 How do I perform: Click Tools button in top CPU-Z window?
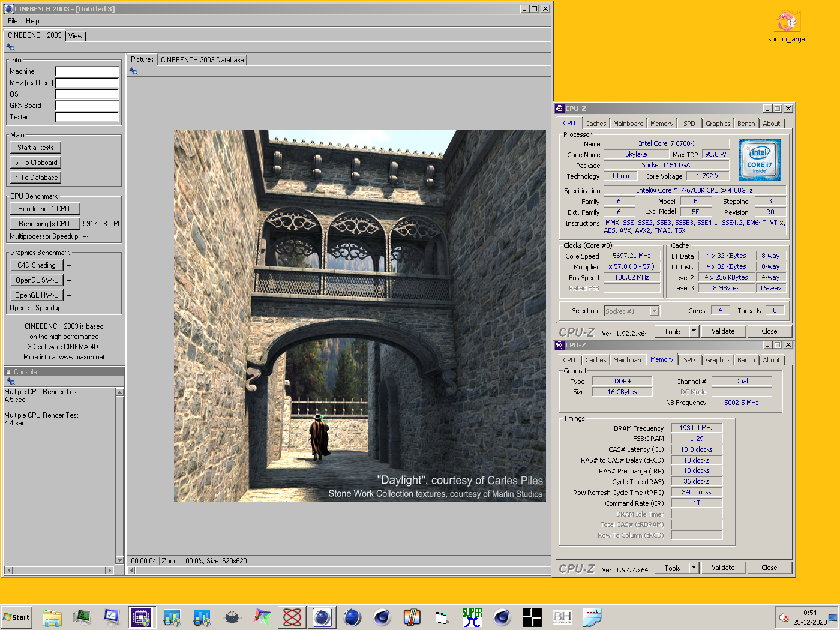pyautogui.click(x=672, y=331)
